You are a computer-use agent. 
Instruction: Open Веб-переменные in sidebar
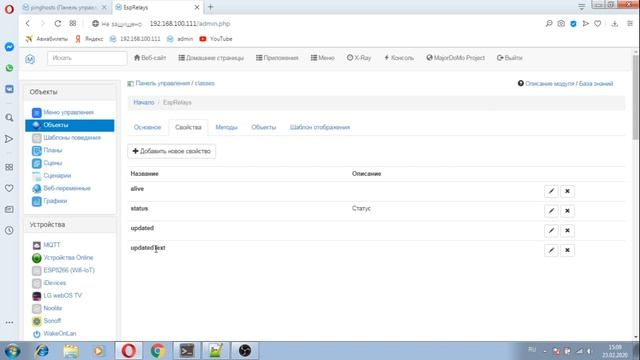point(67,188)
